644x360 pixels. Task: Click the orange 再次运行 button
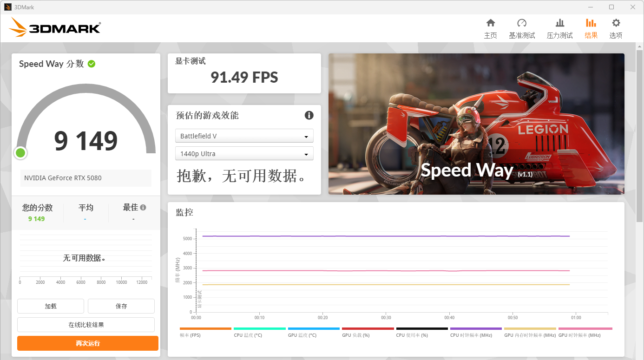coord(88,343)
